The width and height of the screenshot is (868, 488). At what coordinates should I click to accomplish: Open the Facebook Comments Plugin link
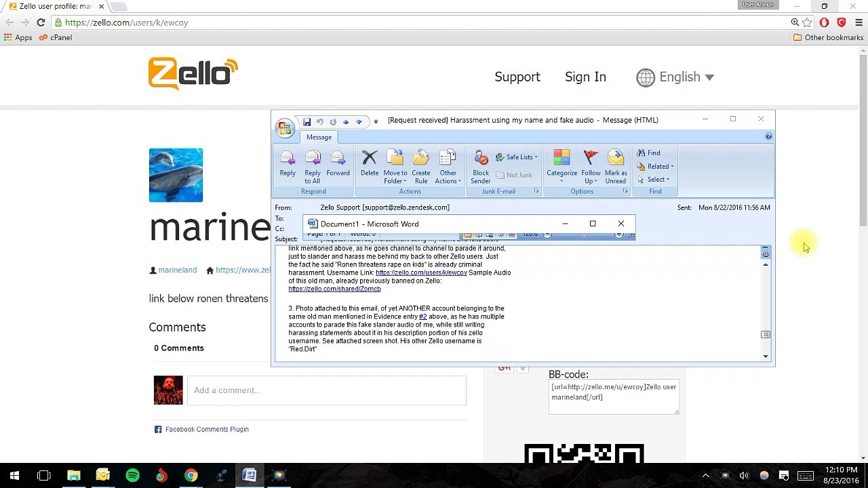[207, 429]
